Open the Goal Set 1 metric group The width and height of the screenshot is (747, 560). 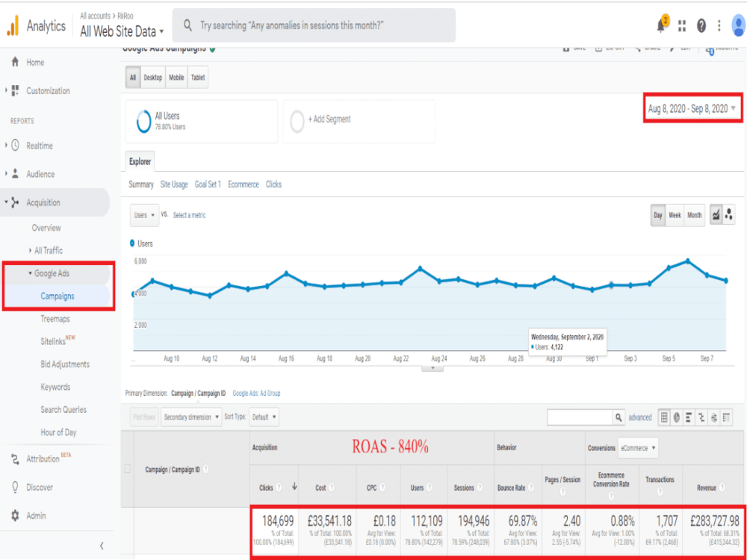tap(208, 184)
